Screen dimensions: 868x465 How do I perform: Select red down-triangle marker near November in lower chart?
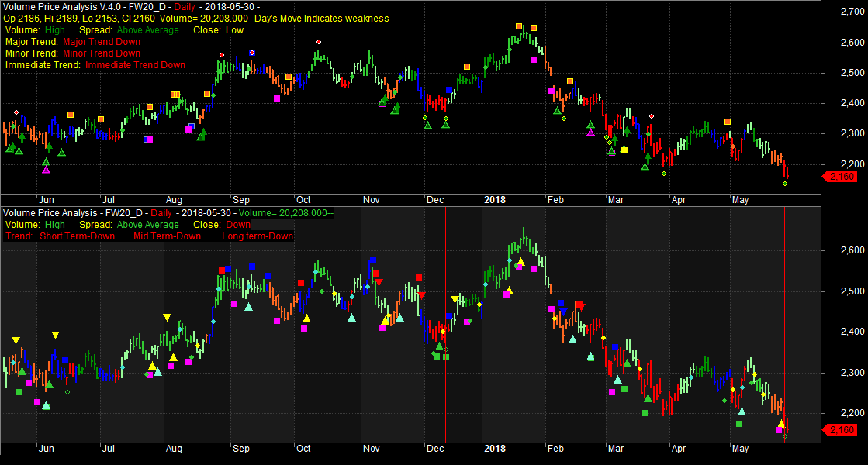click(379, 282)
